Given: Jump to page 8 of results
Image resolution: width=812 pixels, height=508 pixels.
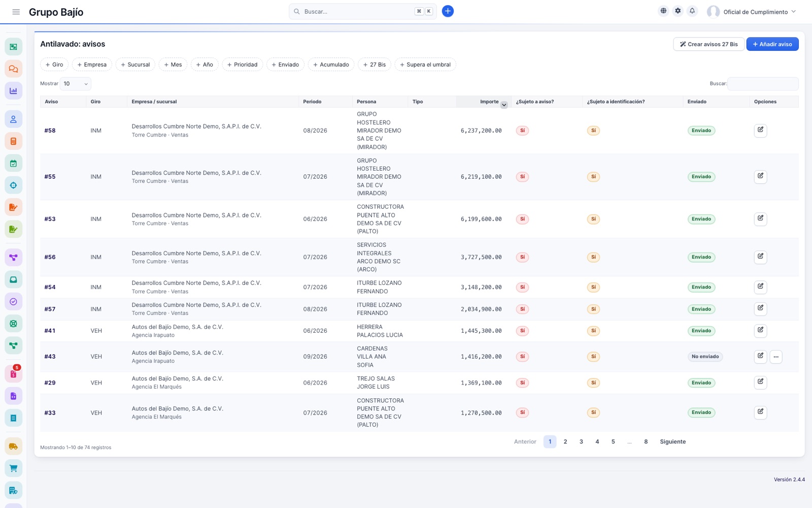Looking at the screenshot, I should pyautogui.click(x=646, y=441).
